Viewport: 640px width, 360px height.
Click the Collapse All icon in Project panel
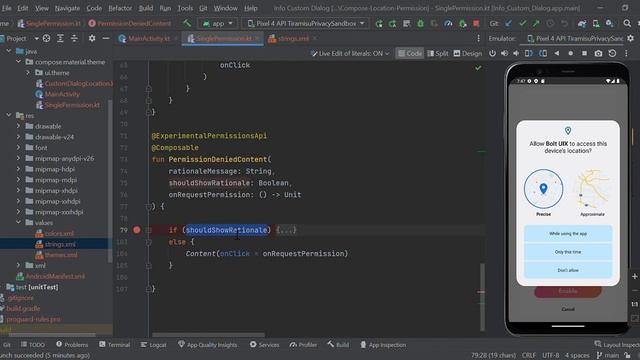point(74,38)
